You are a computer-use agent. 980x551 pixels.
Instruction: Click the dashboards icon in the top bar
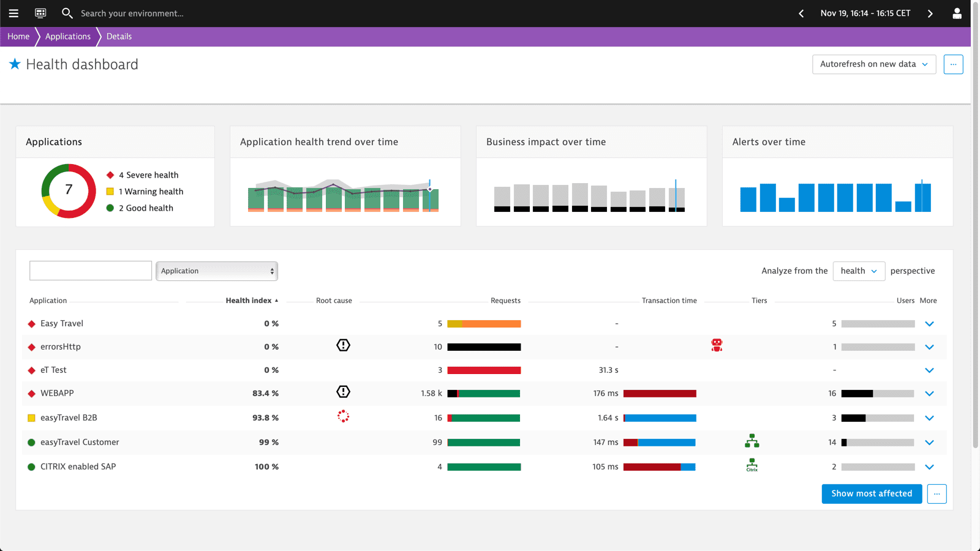click(x=40, y=13)
